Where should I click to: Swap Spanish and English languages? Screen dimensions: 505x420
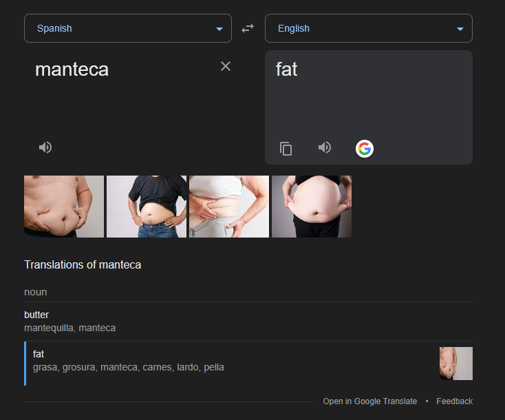(248, 28)
